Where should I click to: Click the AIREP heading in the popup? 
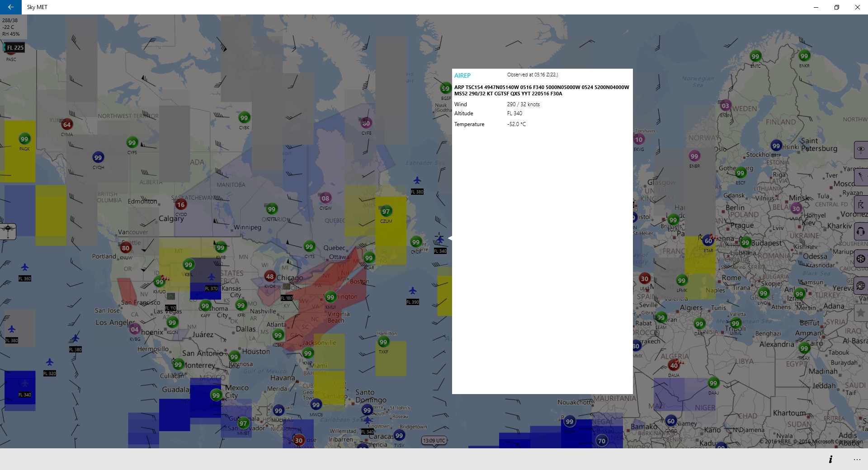coord(462,75)
